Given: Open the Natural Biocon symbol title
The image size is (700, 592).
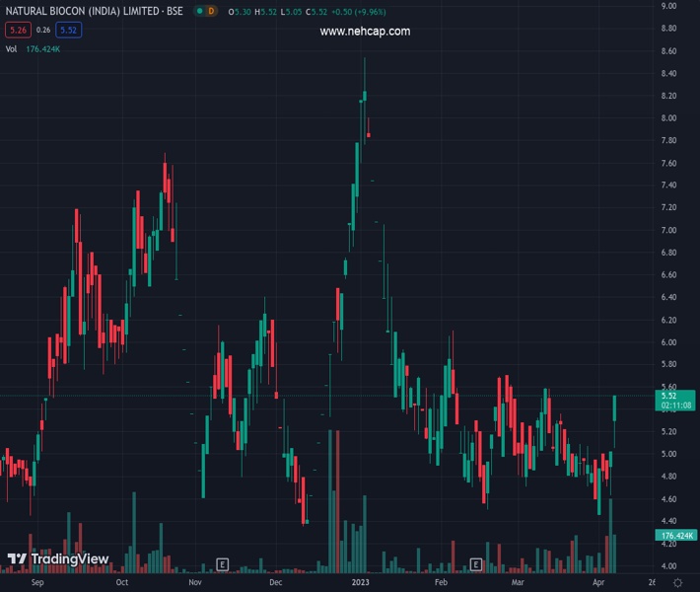Looking at the screenshot, I should pyautogui.click(x=93, y=11).
